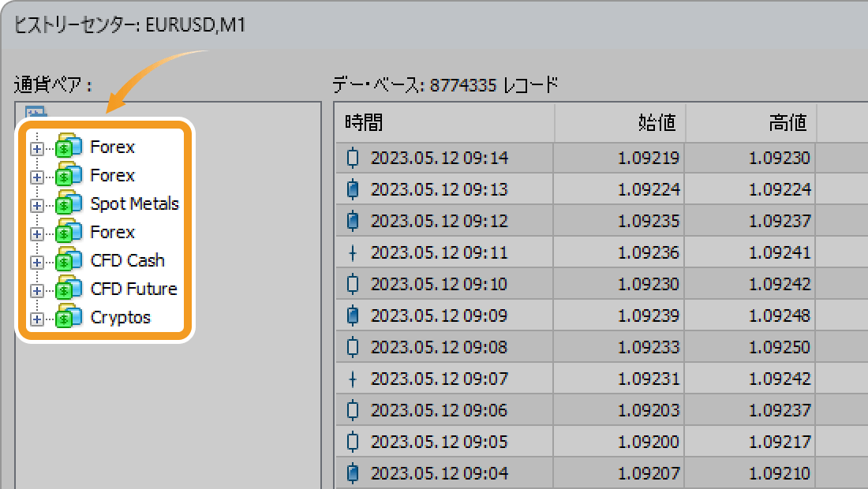
Task: Click the doji icon of the 09:07 row
Action: pos(353,379)
